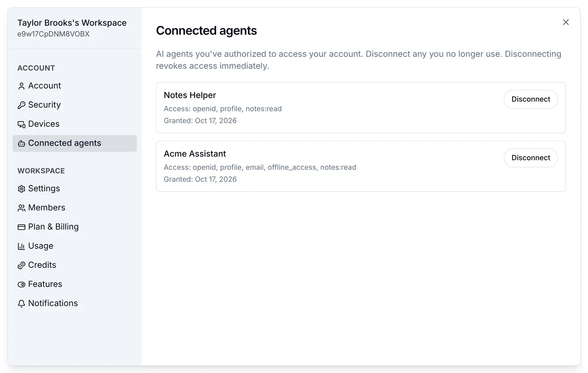Disconnect the Acme Assistant agent
The image size is (588, 373).
tap(531, 158)
